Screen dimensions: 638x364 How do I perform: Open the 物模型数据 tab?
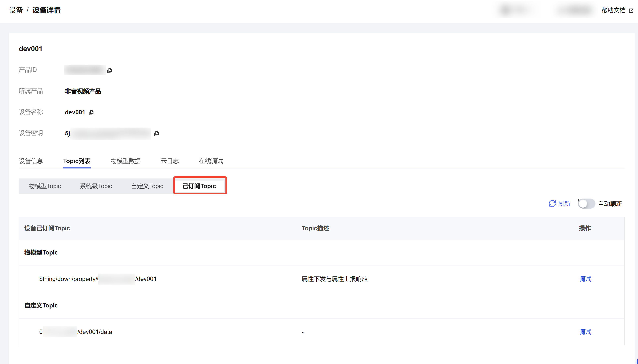[126, 161]
